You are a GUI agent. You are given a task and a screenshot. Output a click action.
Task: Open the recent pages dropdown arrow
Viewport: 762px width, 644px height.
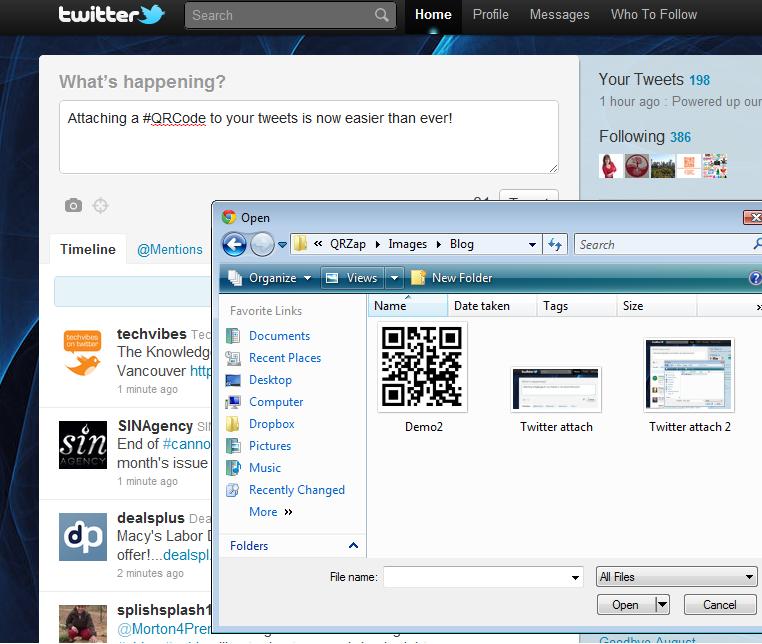click(282, 244)
